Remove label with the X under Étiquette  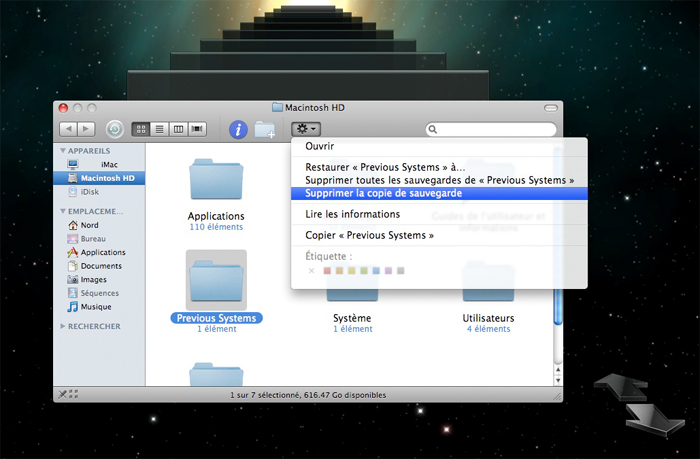[312, 271]
